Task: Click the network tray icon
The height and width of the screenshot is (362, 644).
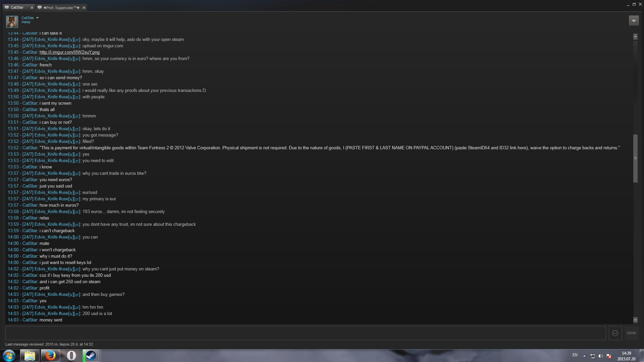Action: point(593,356)
